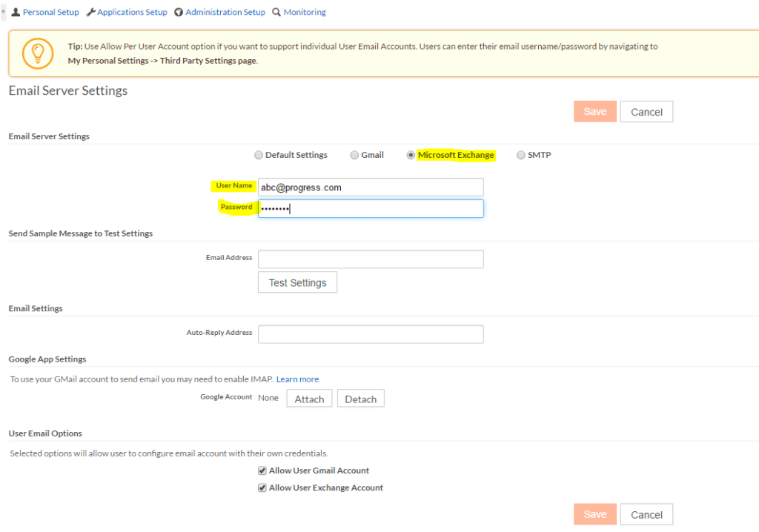
Task: Open the Personal Setup menu
Action: [45, 13]
